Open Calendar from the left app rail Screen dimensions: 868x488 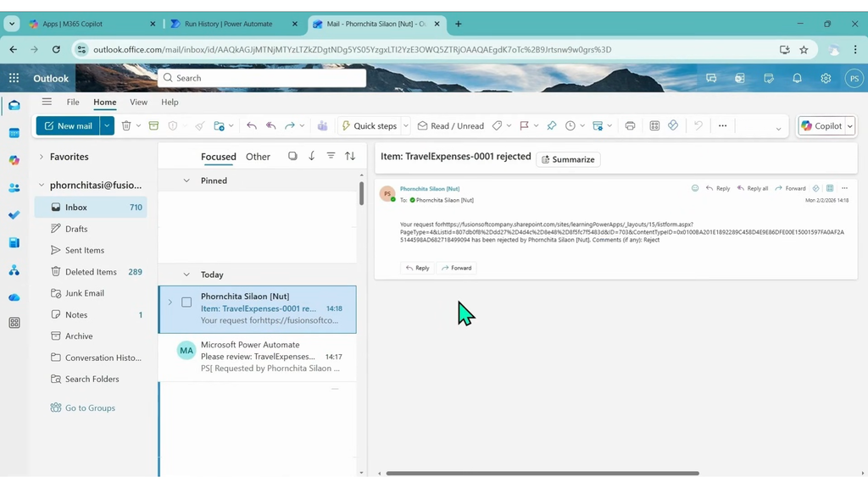tap(14, 133)
